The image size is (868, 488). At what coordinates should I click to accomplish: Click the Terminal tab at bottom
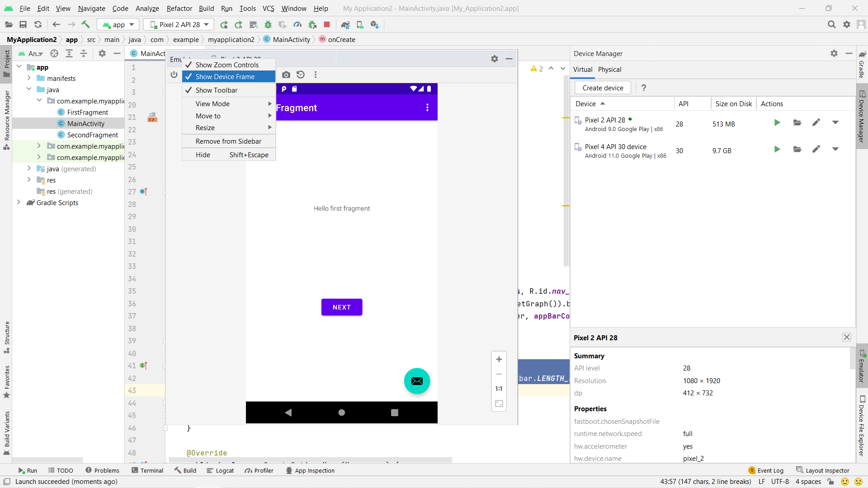(x=150, y=470)
